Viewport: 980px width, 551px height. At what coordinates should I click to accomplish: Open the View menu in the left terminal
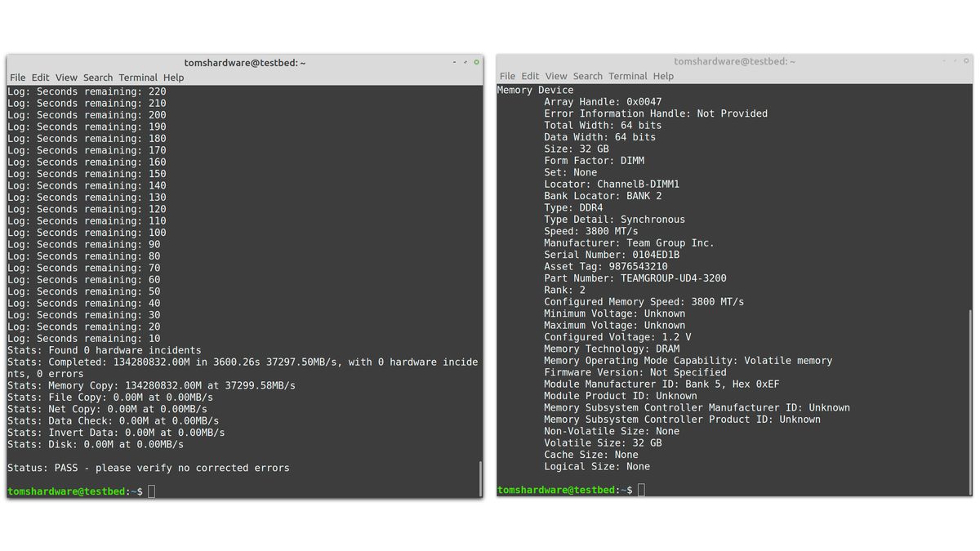(66, 78)
